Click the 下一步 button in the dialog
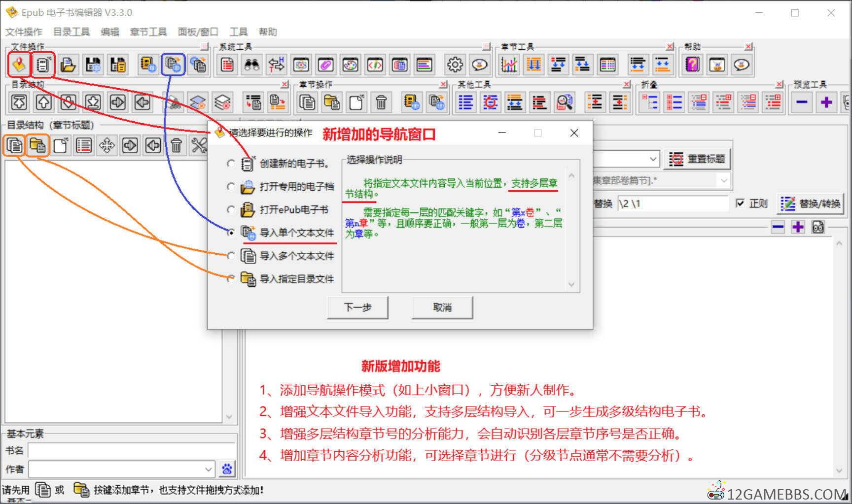852x504 pixels. (357, 307)
